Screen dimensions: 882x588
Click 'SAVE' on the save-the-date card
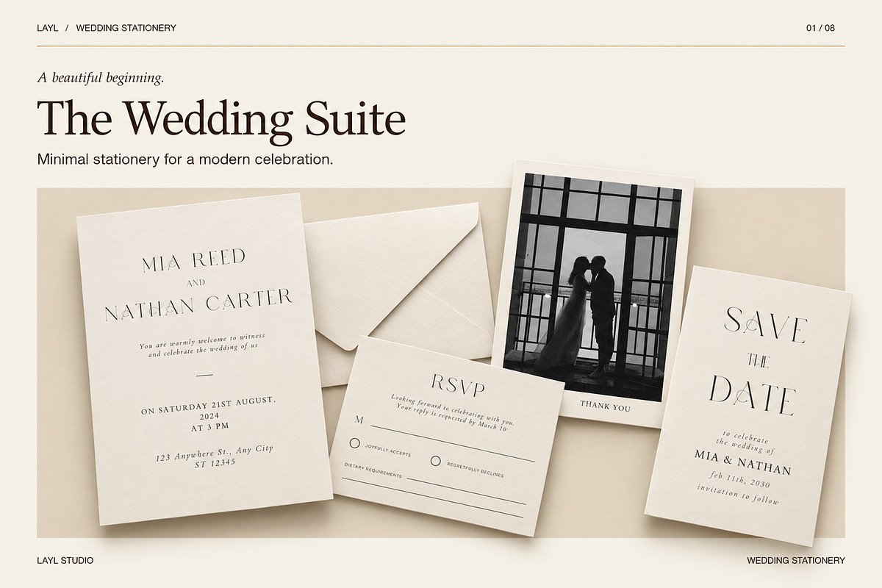pos(766,326)
